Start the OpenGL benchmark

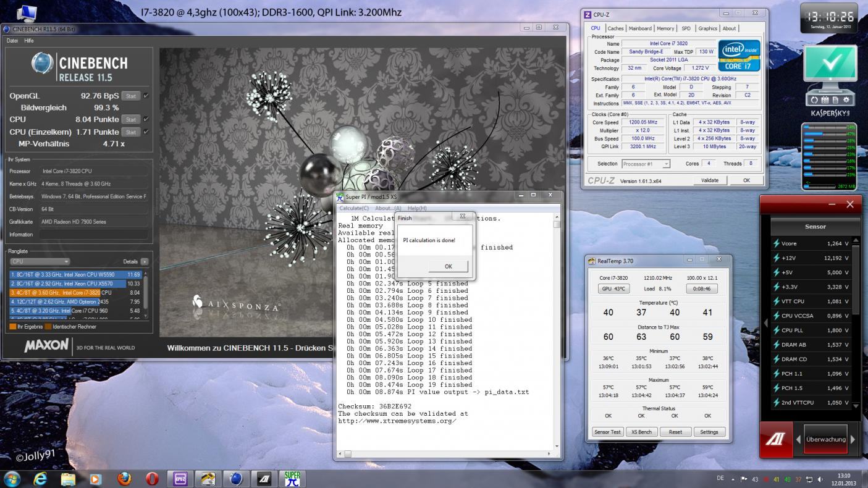[x=130, y=96]
